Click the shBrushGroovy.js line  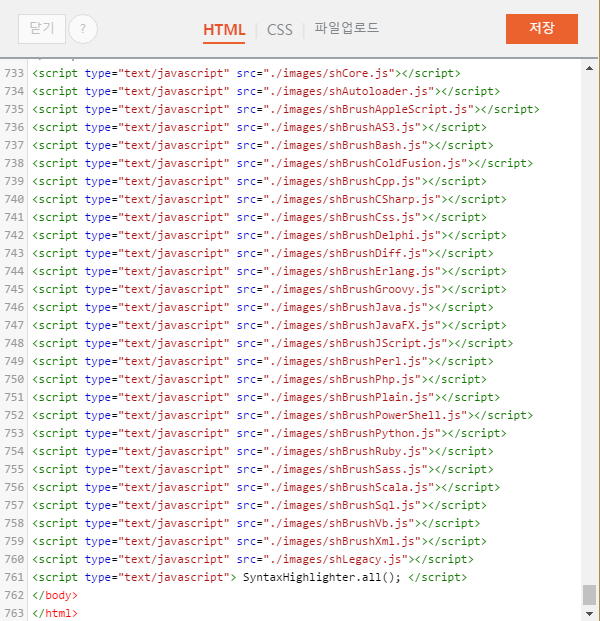269,290
